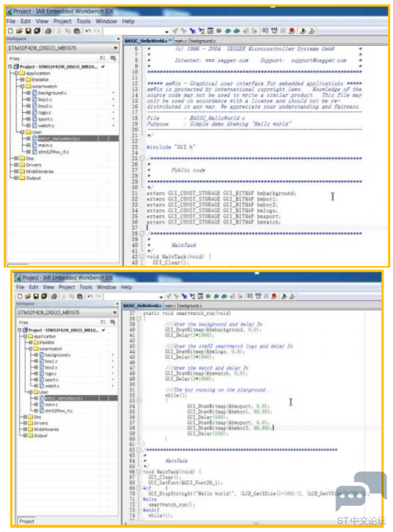Select main.c file in top window tree
The image size is (393, 532).
click(x=45, y=145)
